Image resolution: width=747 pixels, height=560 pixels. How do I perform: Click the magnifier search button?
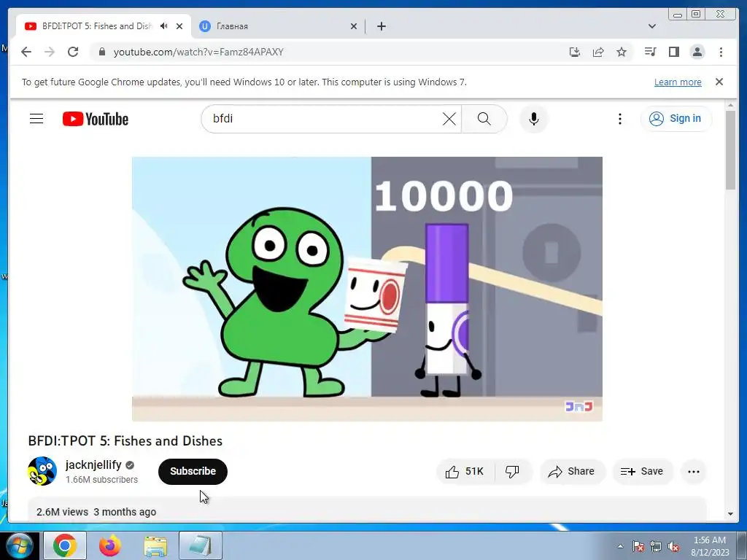(484, 119)
